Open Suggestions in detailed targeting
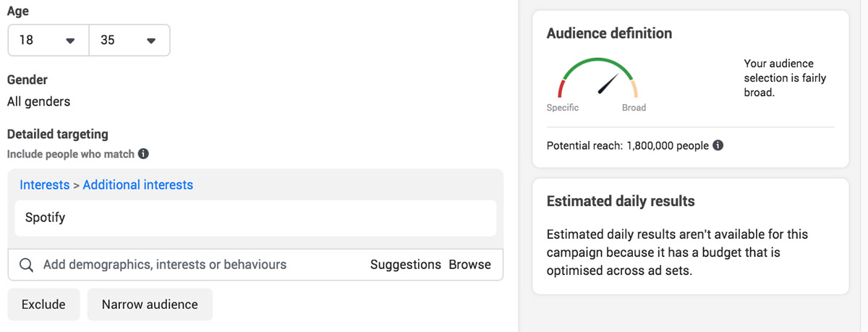 pos(406,265)
